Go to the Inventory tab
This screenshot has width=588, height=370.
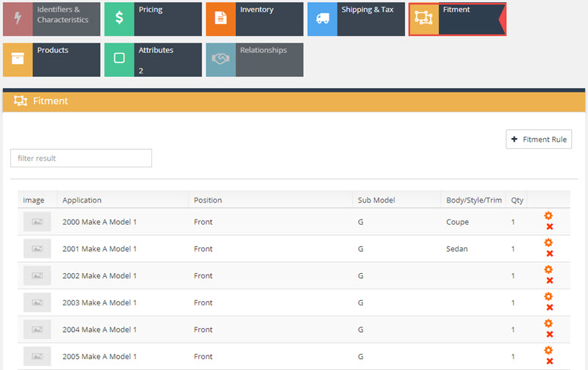254,19
